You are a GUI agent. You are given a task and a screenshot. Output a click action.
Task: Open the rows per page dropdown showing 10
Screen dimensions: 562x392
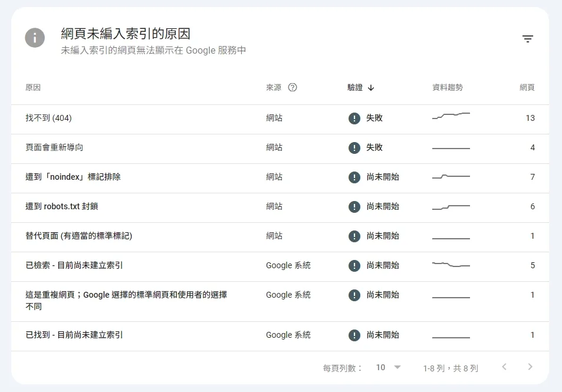coord(388,367)
